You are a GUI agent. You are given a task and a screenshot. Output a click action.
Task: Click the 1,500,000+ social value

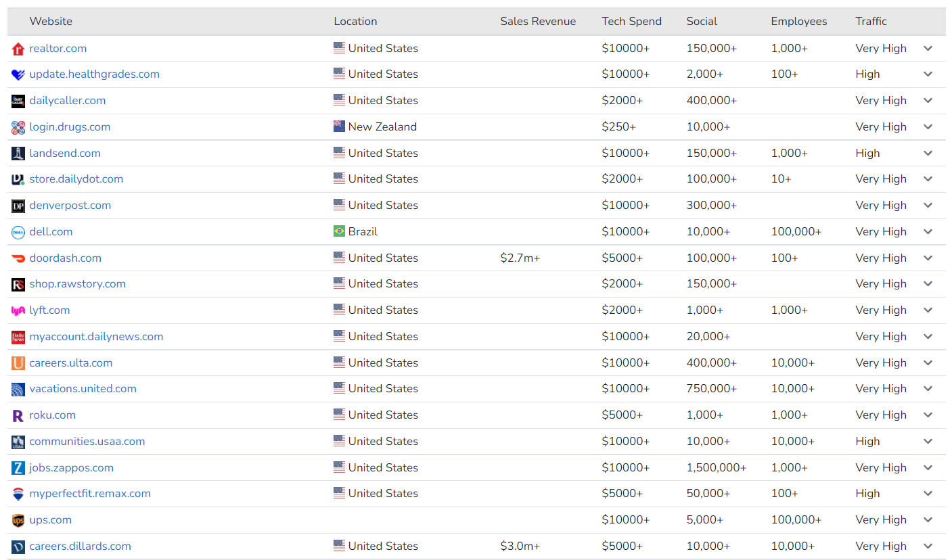point(717,468)
